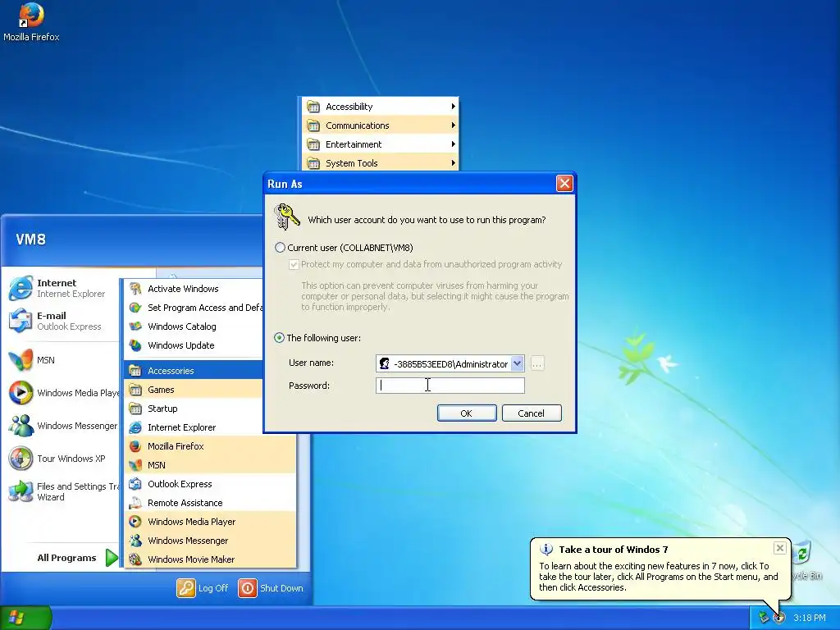The height and width of the screenshot is (630, 840).
Task: Close the Run As dialog
Action: pos(564,184)
